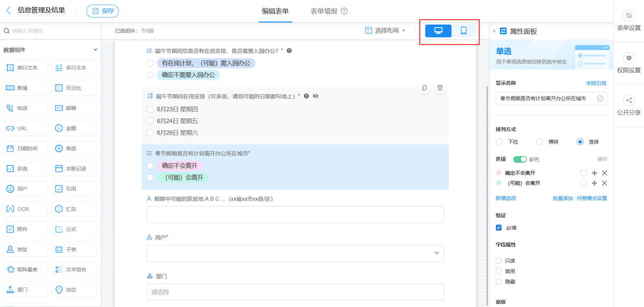Select the 矩阵量表 component
644x307 pixels.
(26, 269)
